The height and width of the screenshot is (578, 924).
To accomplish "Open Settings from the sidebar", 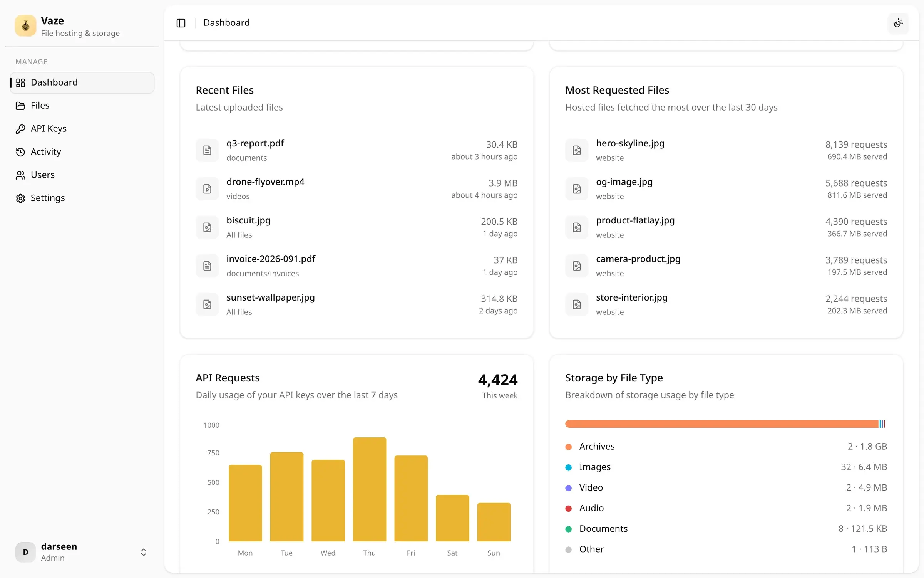I will pyautogui.click(x=82, y=198).
